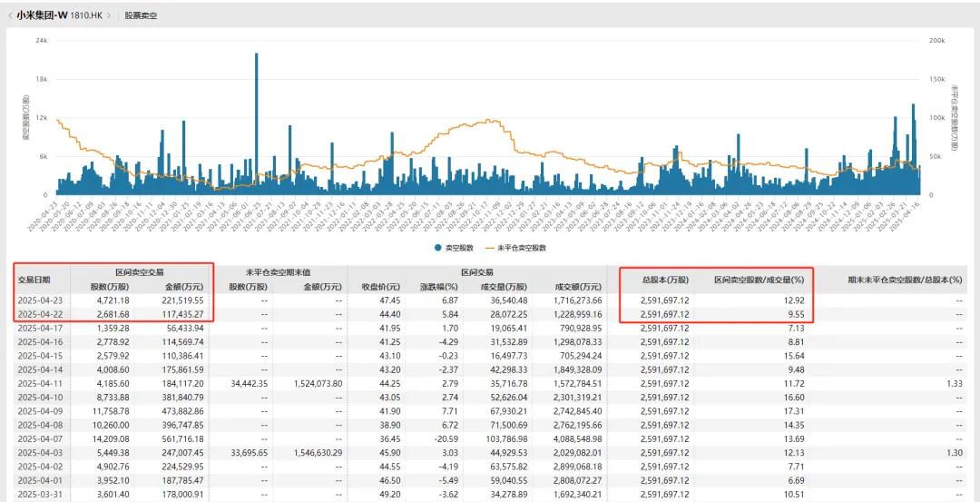The height and width of the screenshot is (502, 980).
Task: Sort by 交易日期 column header
Action: pos(34,281)
